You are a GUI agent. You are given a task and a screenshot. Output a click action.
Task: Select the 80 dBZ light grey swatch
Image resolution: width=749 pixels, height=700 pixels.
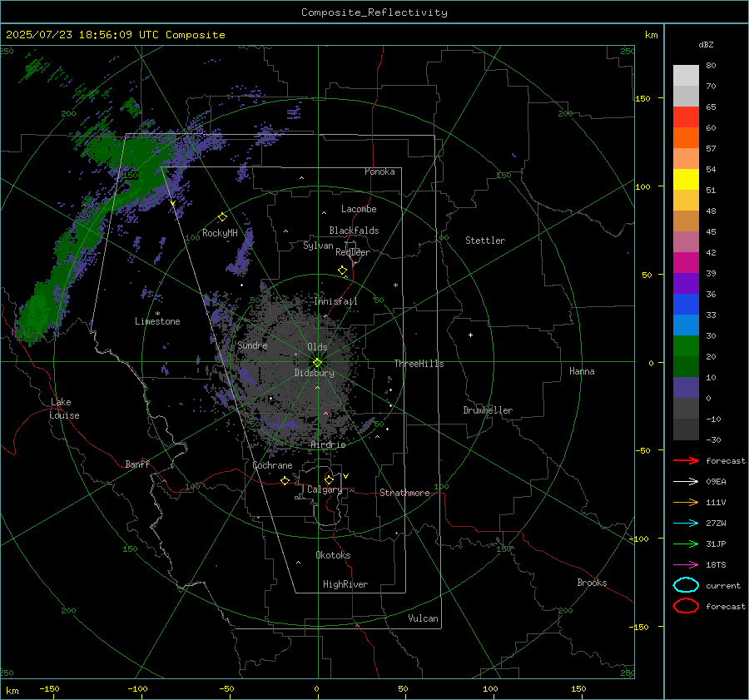(x=686, y=75)
